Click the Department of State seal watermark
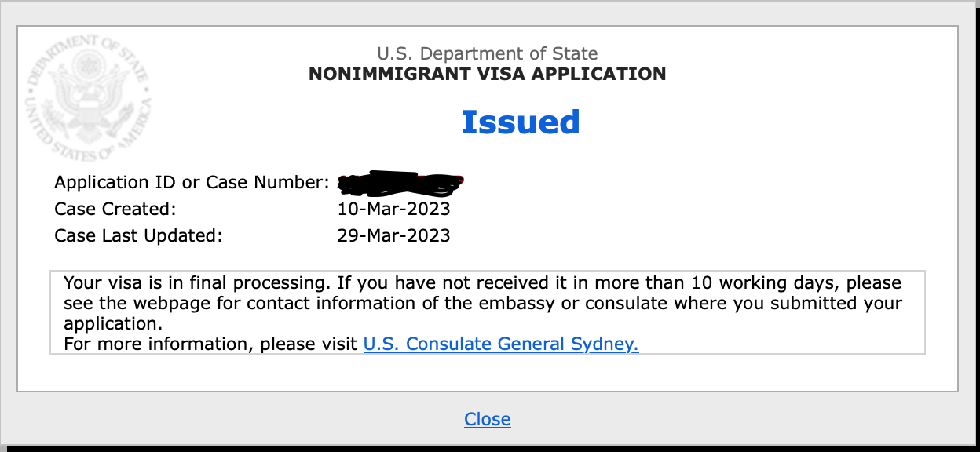 [x=89, y=99]
